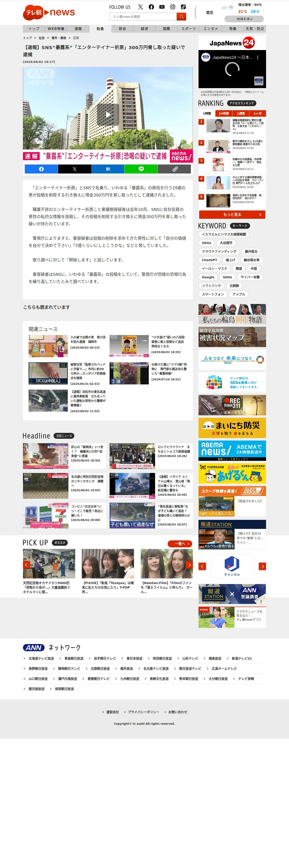Open the Facebook follow icon in header

[x=151, y=7]
